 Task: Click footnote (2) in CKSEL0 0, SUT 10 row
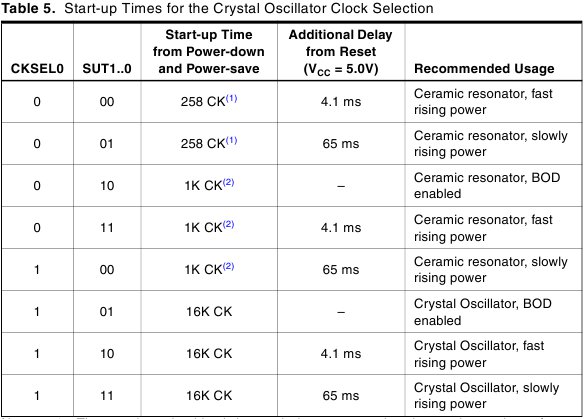click(x=228, y=182)
